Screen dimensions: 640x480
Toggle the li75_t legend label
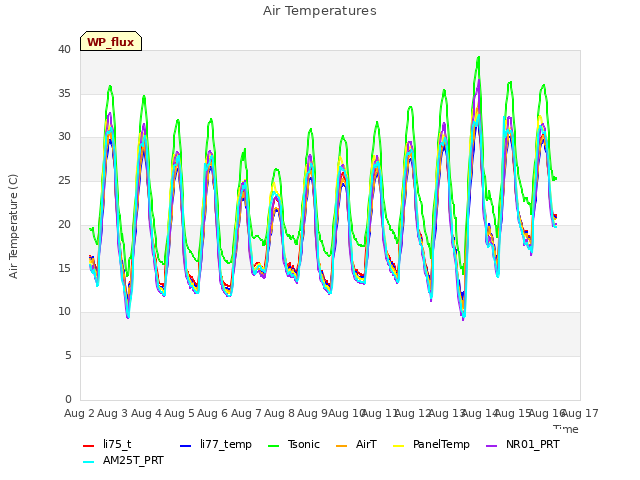117,444
